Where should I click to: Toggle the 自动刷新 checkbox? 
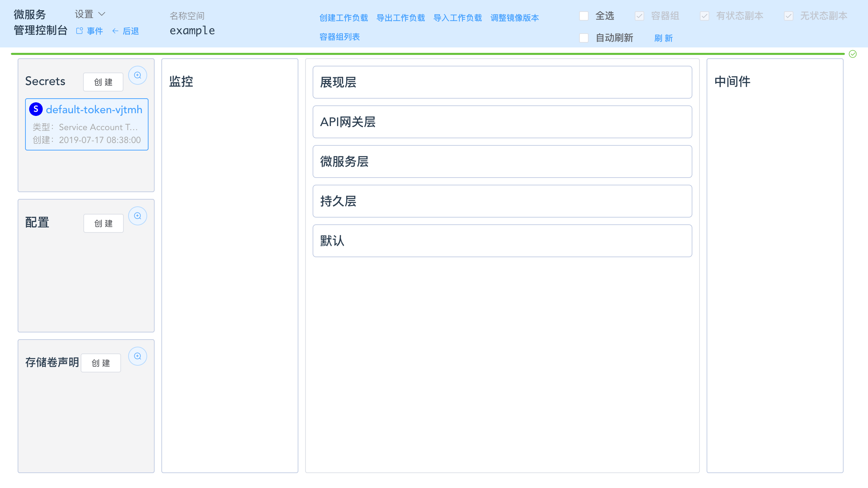tap(584, 38)
